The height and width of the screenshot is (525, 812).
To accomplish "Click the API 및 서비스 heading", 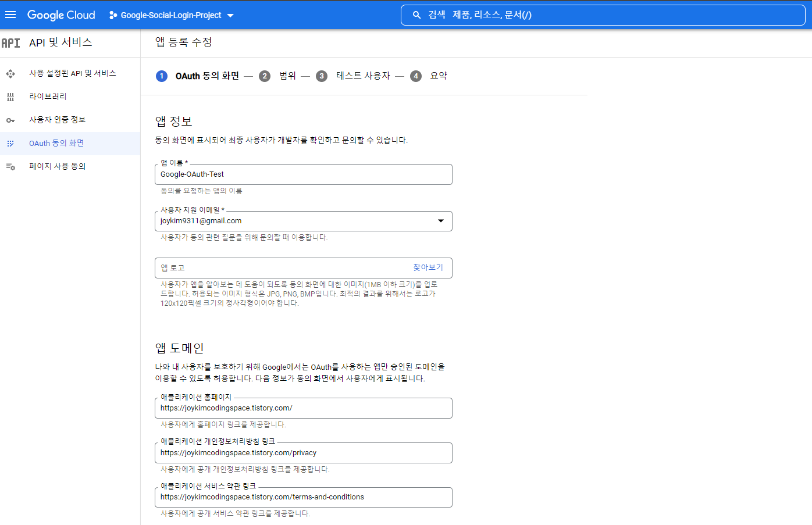I will [x=60, y=42].
